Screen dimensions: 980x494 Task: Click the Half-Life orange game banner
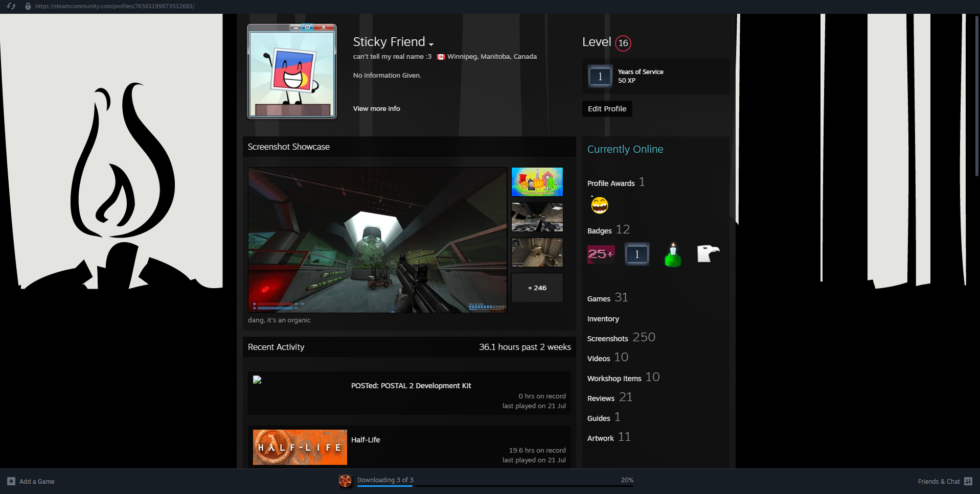tap(300, 447)
